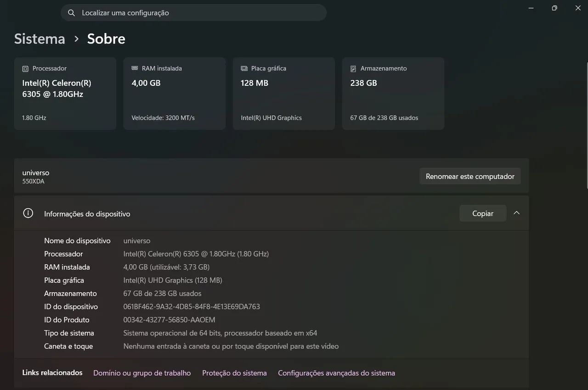Click the info icon beside Informações do dispositivo
This screenshot has height=390, width=588.
[x=28, y=213]
